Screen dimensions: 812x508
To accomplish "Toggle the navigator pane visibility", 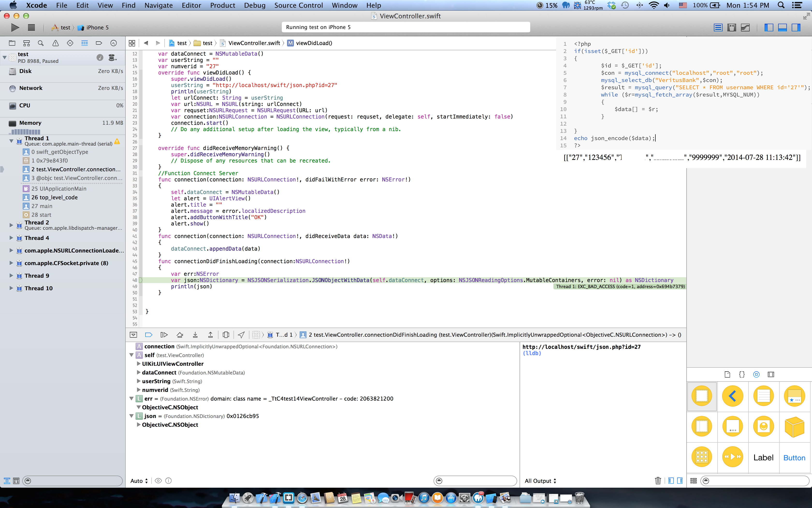I will click(769, 28).
